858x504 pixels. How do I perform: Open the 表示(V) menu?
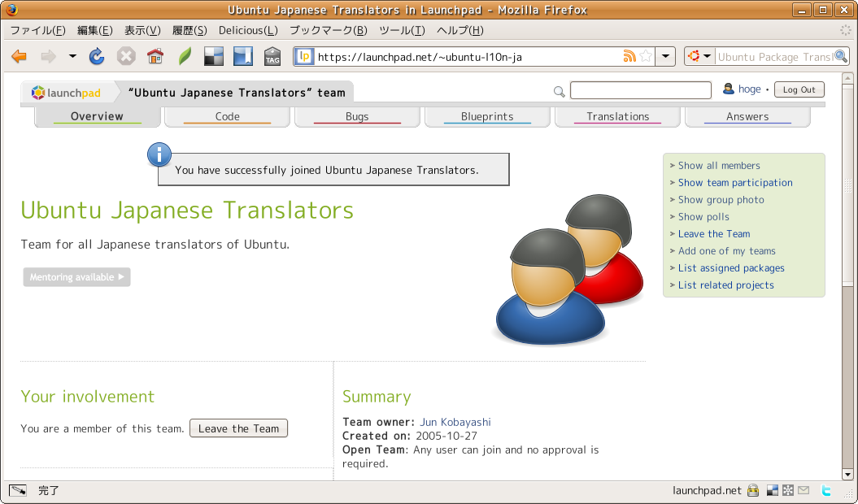click(142, 31)
